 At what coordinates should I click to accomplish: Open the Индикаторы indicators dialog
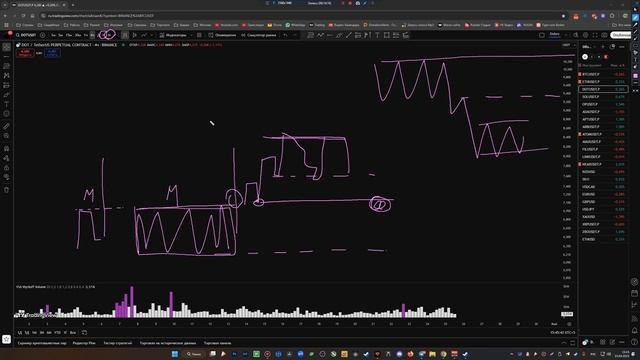173,36
